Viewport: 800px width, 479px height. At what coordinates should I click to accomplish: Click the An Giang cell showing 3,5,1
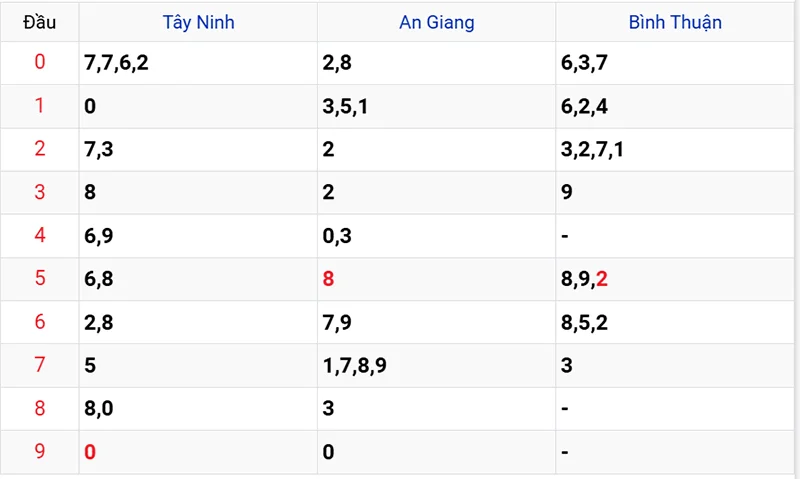click(436, 107)
